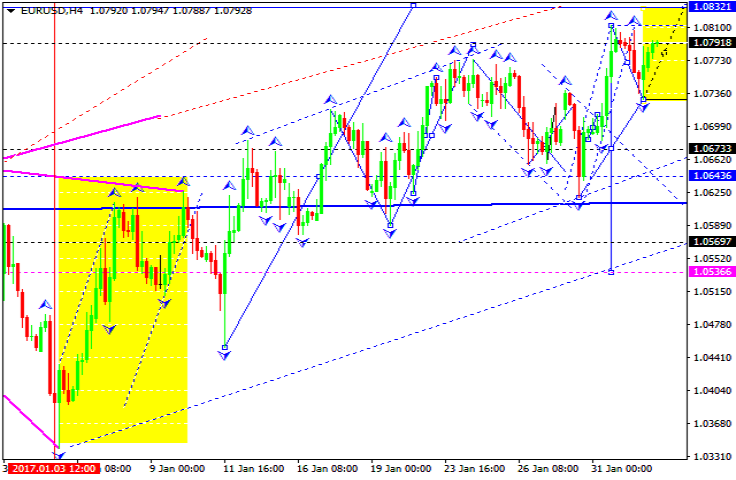
Task: Click the blue 1.08321 level price label
Action: pos(712,7)
